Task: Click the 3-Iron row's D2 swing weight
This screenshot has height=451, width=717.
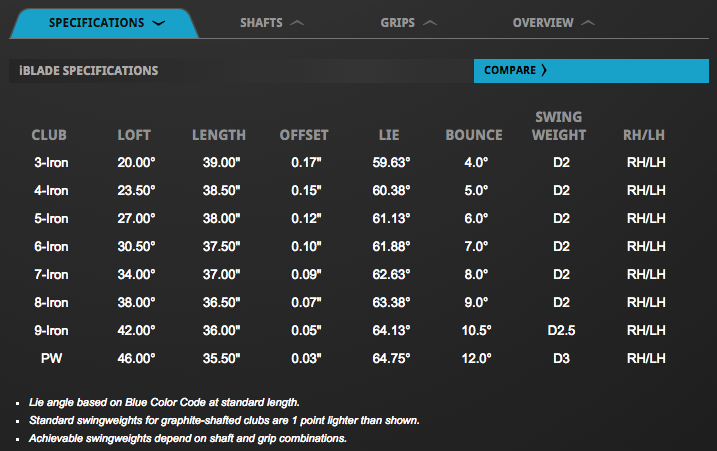Action: tap(562, 162)
